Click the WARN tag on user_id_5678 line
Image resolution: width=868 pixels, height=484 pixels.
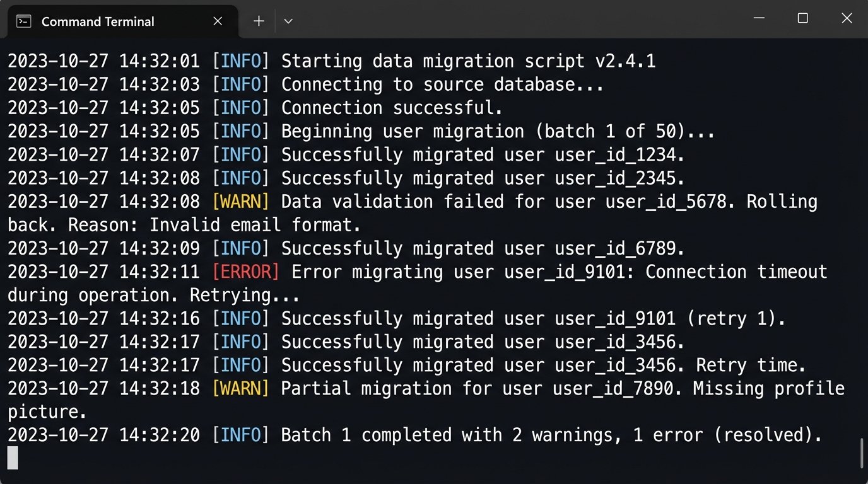(240, 202)
